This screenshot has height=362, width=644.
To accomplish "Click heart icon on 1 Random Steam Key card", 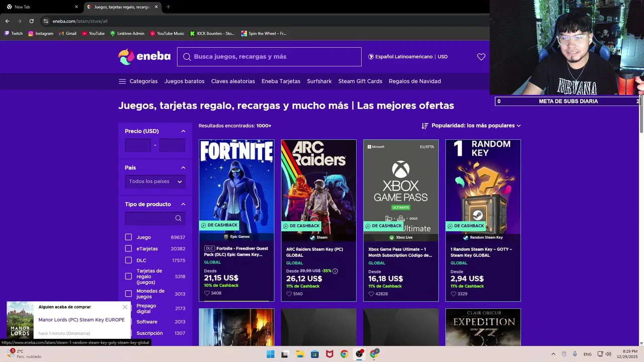I will 453,294.
